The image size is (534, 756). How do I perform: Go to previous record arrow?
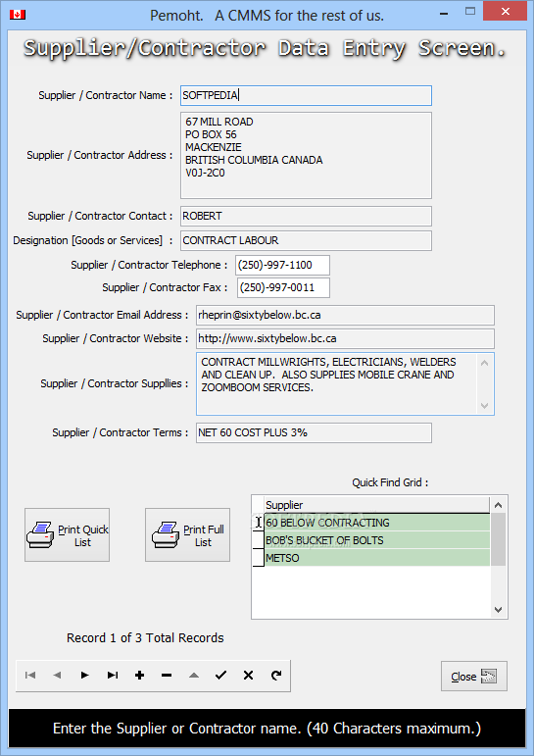pyautogui.click(x=57, y=675)
